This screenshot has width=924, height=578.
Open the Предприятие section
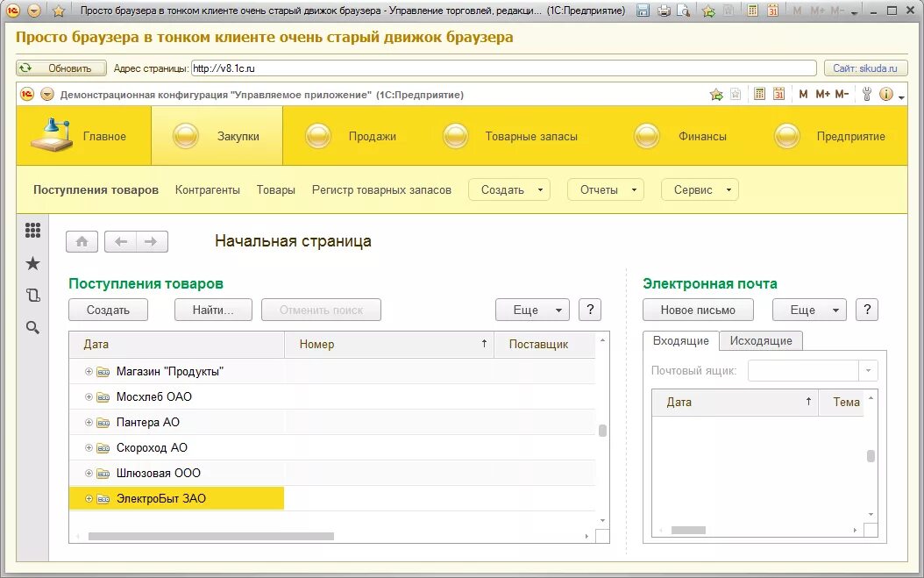pos(831,136)
